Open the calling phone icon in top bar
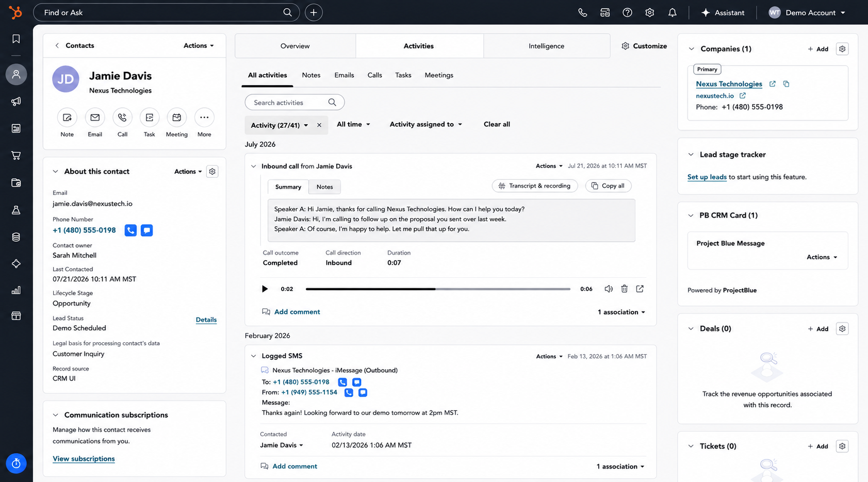868x482 pixels. 582,12
